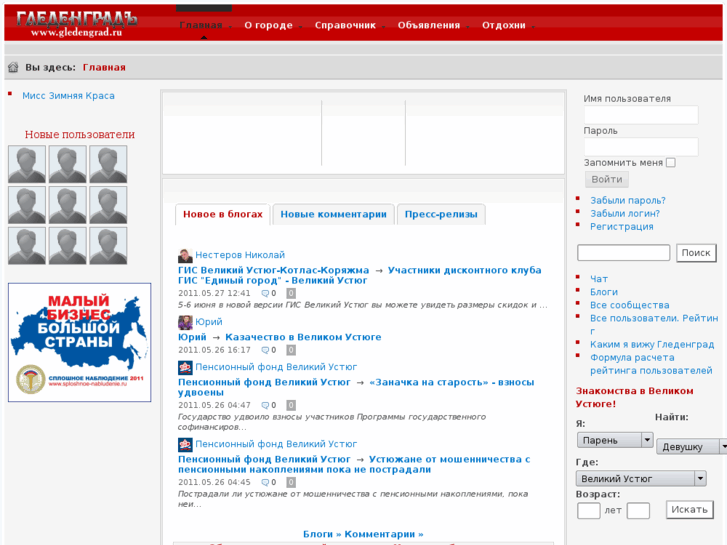727x545 pixels.
Task: Toggle the Запомнить меня checkbox
Action: pyautogui.click(x=671, y=163)
